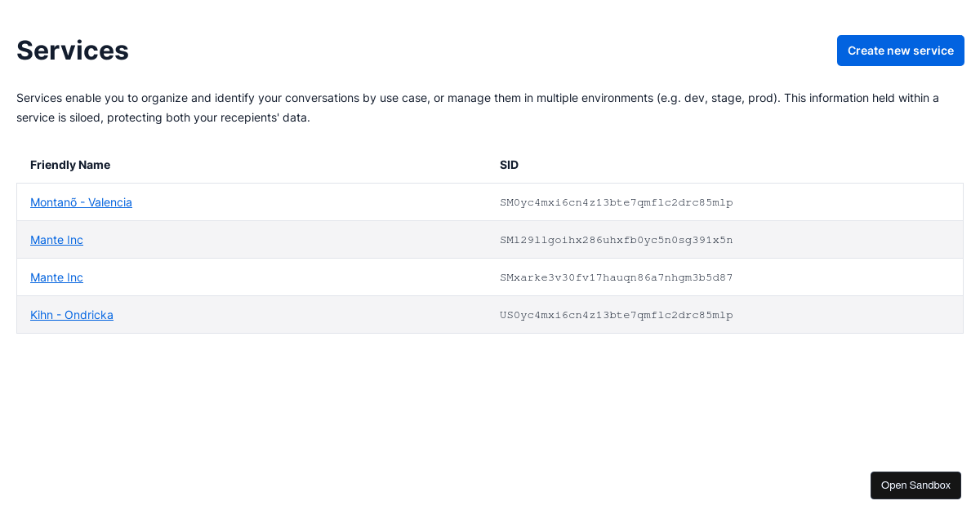This screenshot has width=980, height=514.
Task: Select SID text SMxarke3v30fv17hauqn86a7nhgm3b5d87
Action: click(617, 277)
